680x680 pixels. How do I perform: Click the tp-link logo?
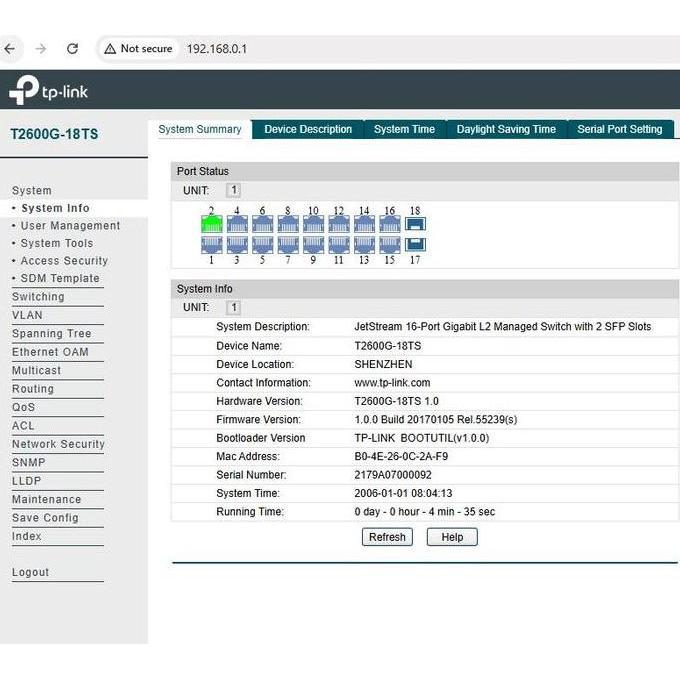(49, 90)
